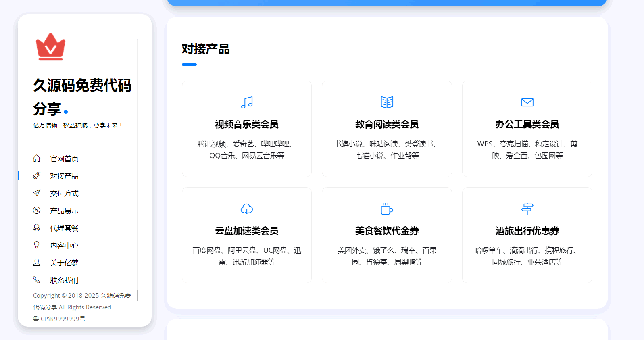Click the 视频音乐类会员 card title
This screenshot has height=340, width=644.
(247, 125)
